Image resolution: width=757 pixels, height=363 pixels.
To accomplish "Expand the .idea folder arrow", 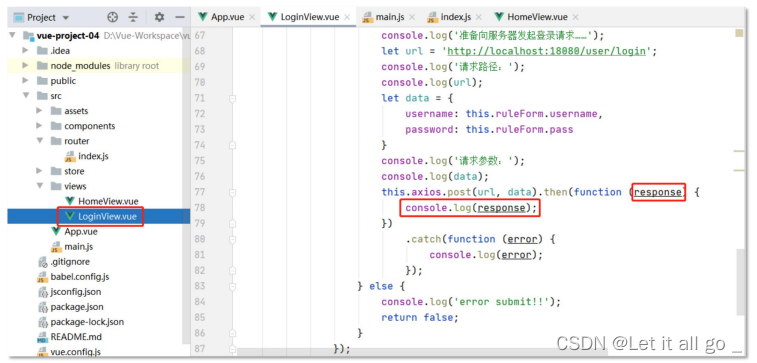I will 26,50.
